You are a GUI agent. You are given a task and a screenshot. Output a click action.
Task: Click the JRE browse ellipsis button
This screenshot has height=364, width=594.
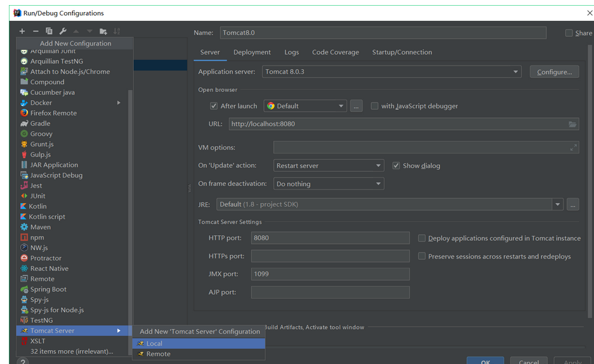pyautogui.click(x=573, y=205)
